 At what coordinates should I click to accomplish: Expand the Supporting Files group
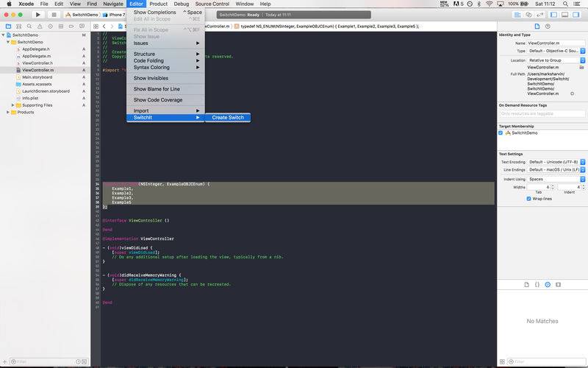point(12,105)
